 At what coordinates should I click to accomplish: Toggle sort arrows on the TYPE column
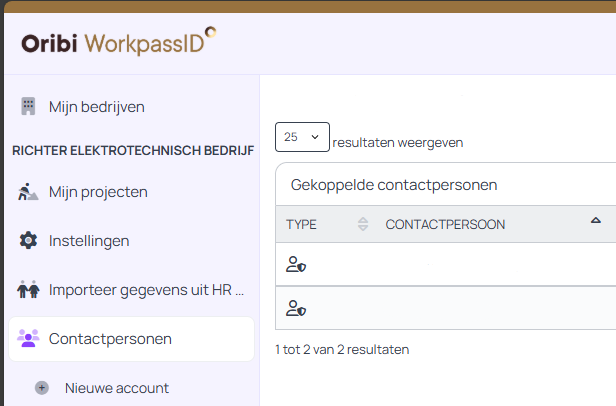(362, 224)
